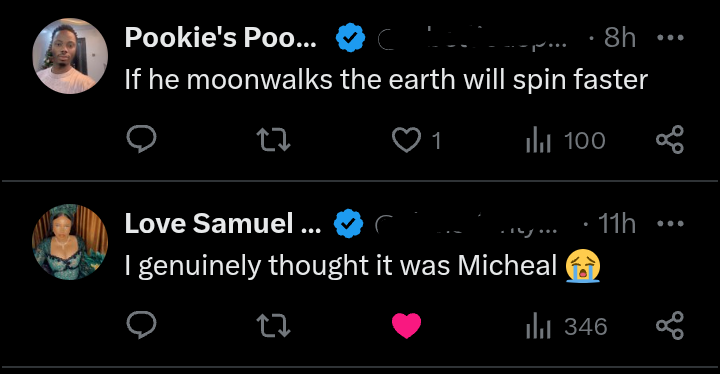Open more options on Pookie's tweet
720x374 pixels.
click(670, 37)
